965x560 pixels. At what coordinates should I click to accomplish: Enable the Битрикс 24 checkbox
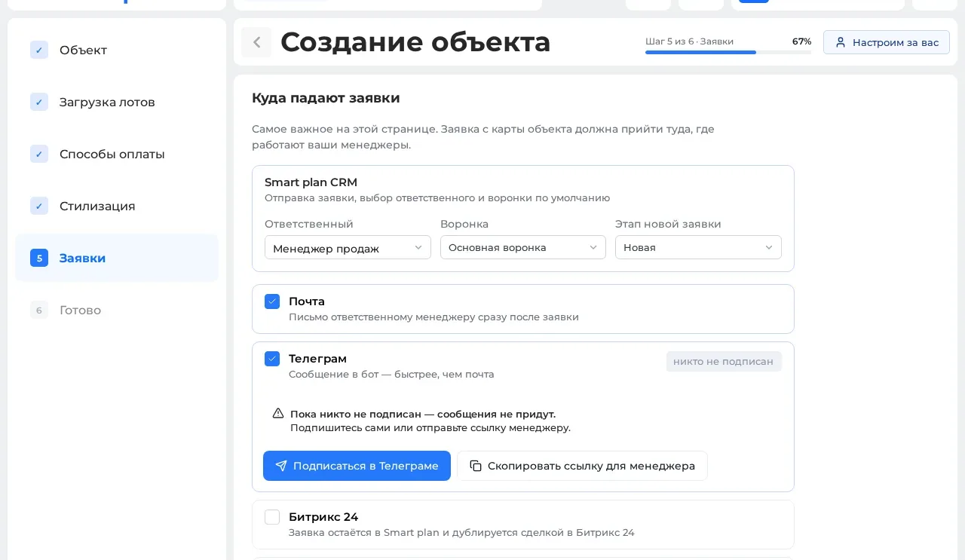pos(272,517)
